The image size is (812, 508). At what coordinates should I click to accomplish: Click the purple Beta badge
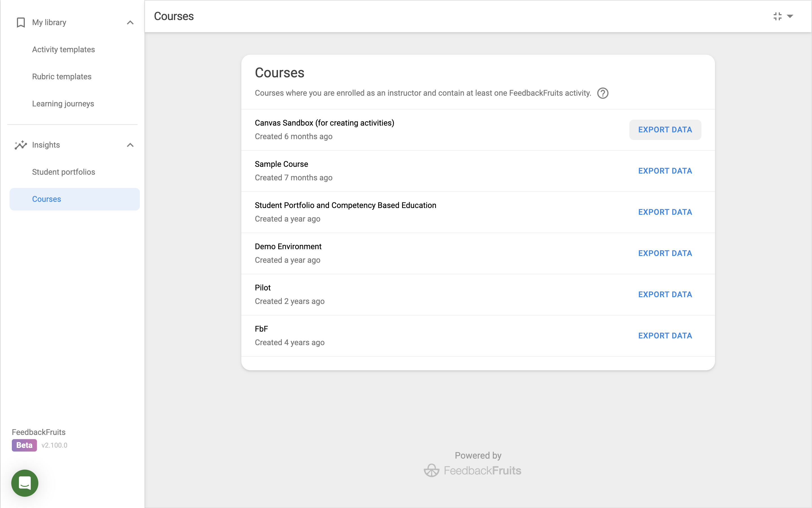(24, 445)
